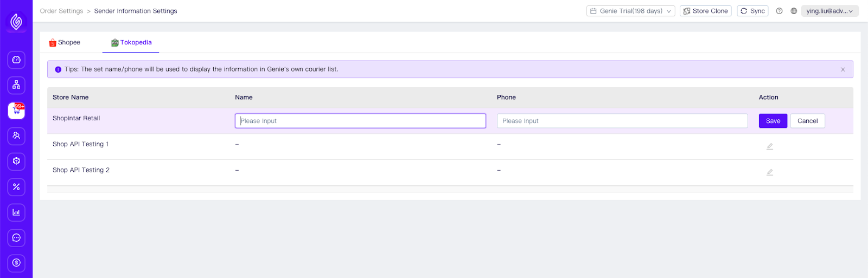Open the language globe icon
The width and height of the screenshot is (868, 278).
point(794,11)
